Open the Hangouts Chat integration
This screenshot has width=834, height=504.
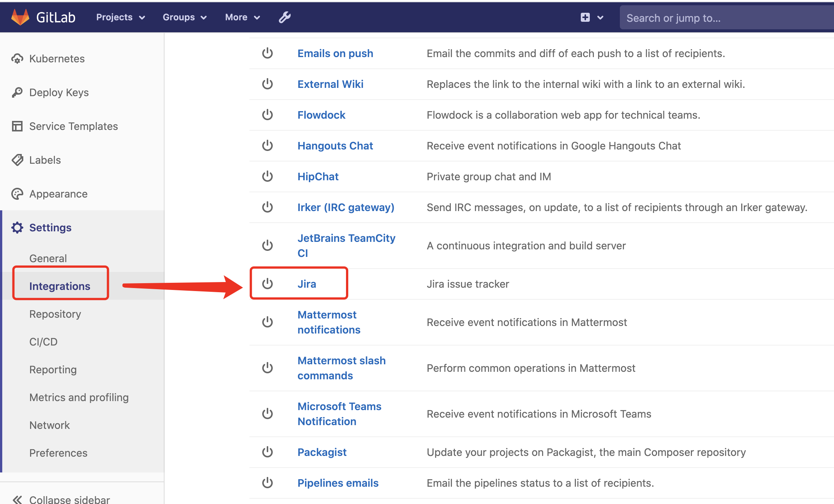click(335, 146)
